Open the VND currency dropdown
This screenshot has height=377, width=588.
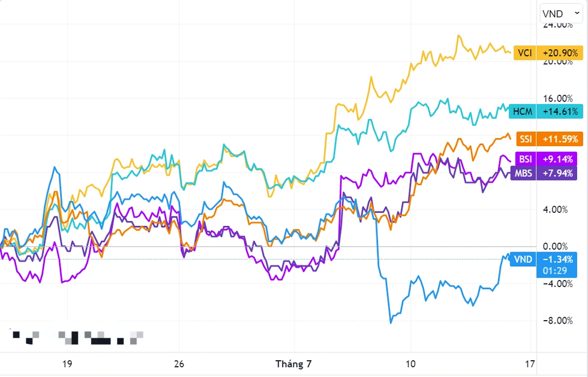tap(556, 13)
